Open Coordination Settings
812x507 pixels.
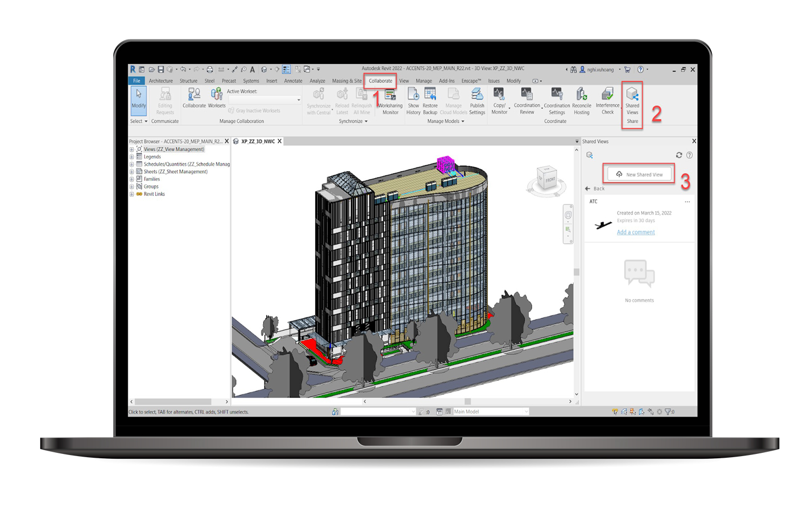556,101
